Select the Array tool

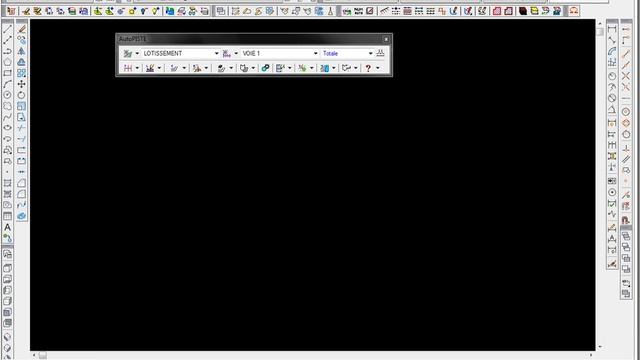click(22, 73)
